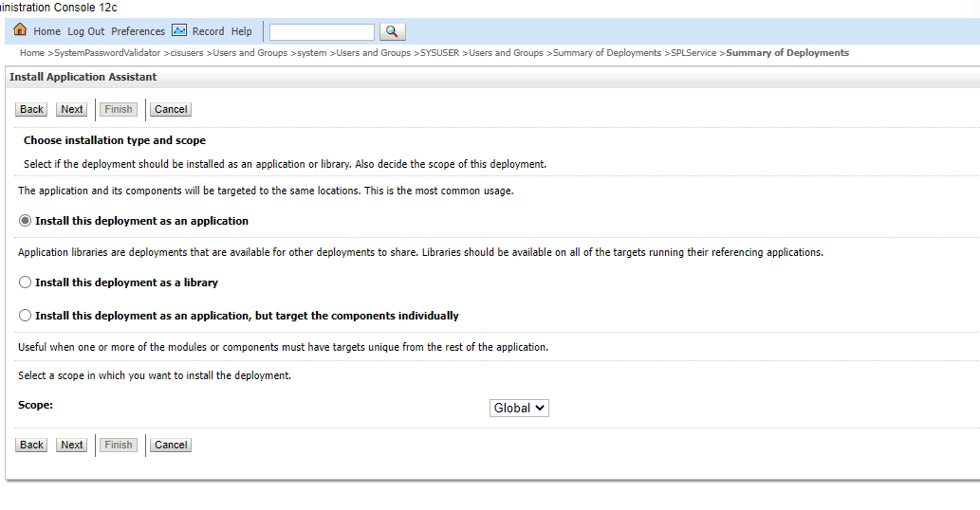Image resolution: width=980 pixels, height=510 pixels.
Task: Click the bottom Next button
Action: click(72, 446)
